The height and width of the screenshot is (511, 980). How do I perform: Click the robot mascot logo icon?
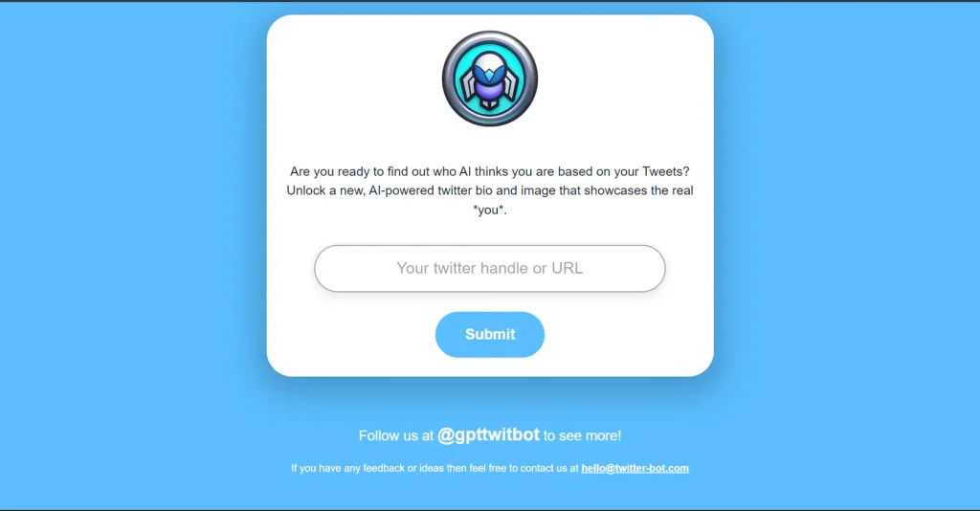pos(489,78)
